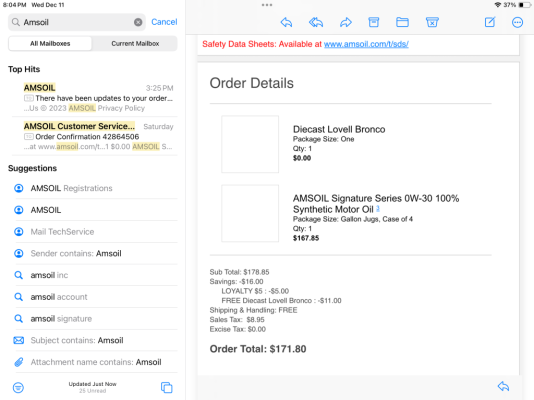This screenshot has width=534, height=400.
Task: Open the Move to folder icon
Action: pos(402,22)
